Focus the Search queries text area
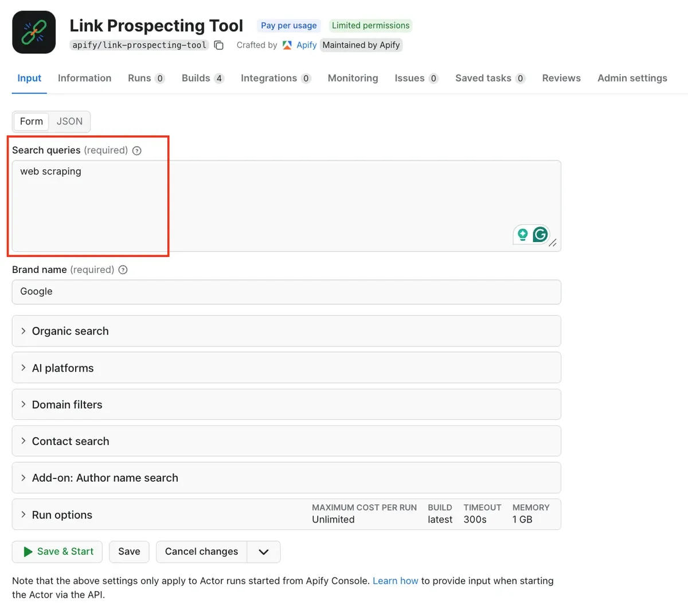Viewport: 688px width, 616px height. click(x=286, y=206)
